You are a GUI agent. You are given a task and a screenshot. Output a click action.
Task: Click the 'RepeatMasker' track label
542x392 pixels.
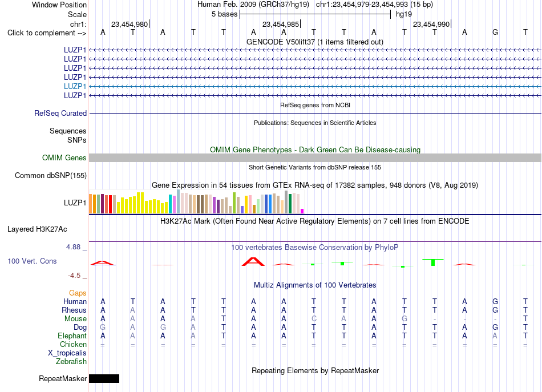coord(63,379)
